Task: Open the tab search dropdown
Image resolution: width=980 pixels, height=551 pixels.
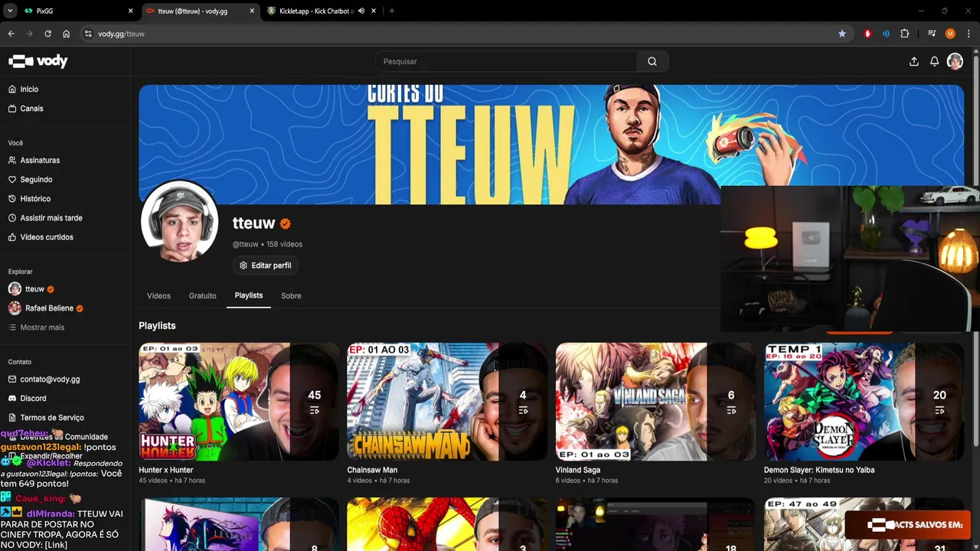Action: coord(10,11)
